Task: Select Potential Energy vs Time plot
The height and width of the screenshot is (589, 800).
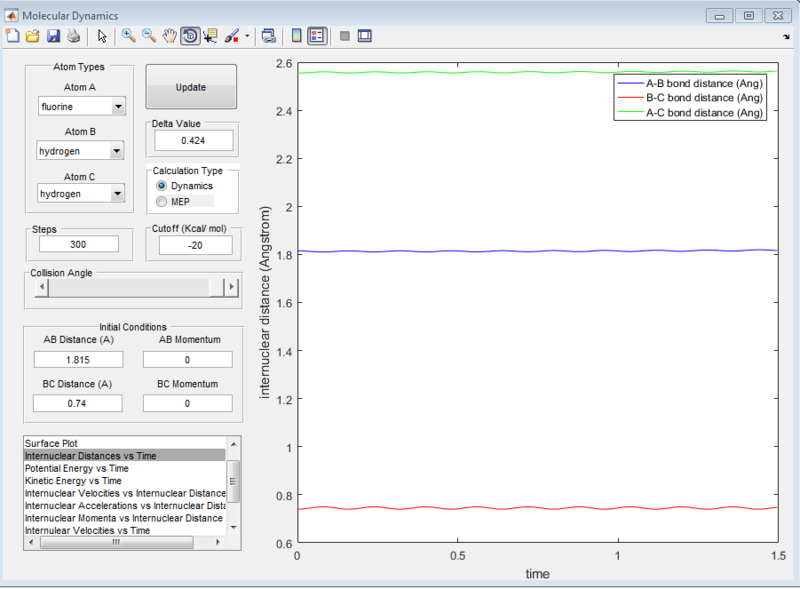Action: click(x=80, y=467)
